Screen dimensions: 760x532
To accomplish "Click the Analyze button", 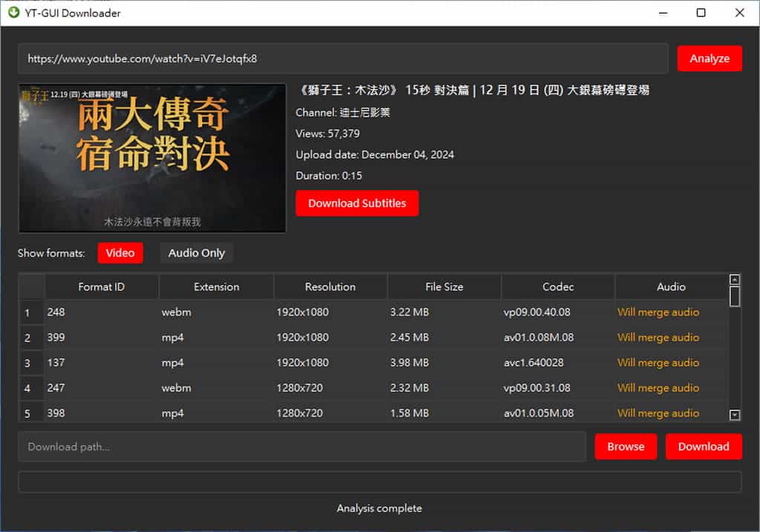I will (709, 59).
